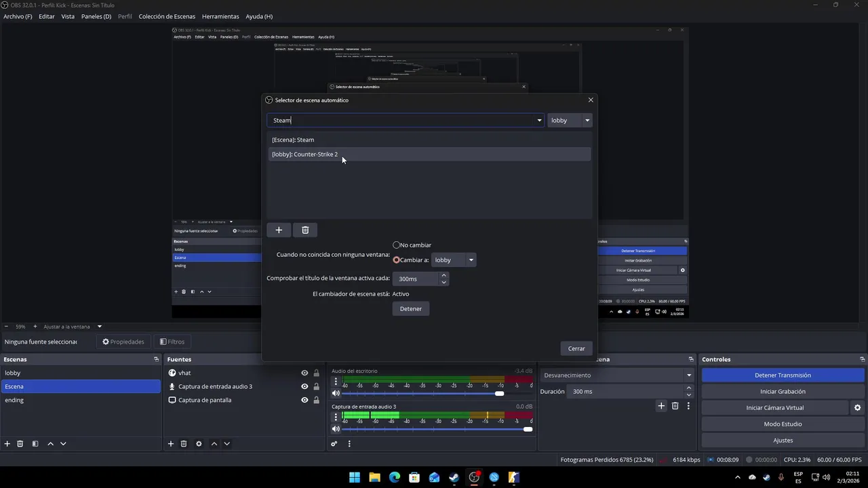This screenshot has height=488, width=868.
Task: Open audio mixer three-dot menu at bottom
Action: (349, 444)
